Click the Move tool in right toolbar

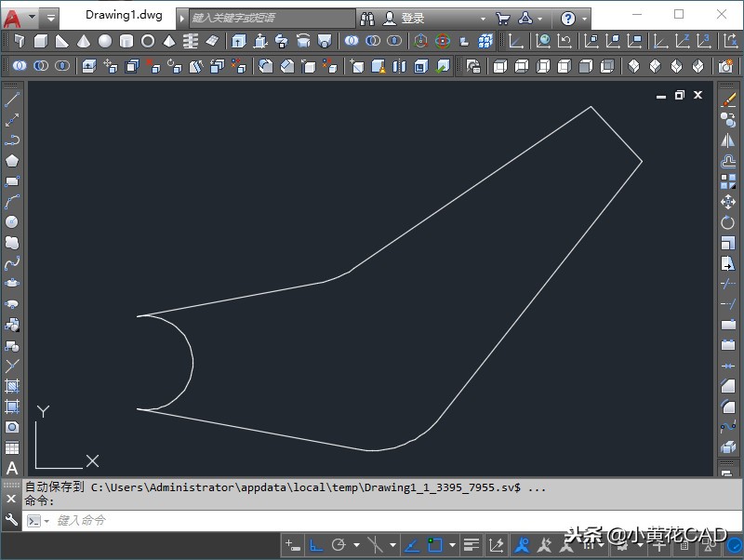pos(728,202)
